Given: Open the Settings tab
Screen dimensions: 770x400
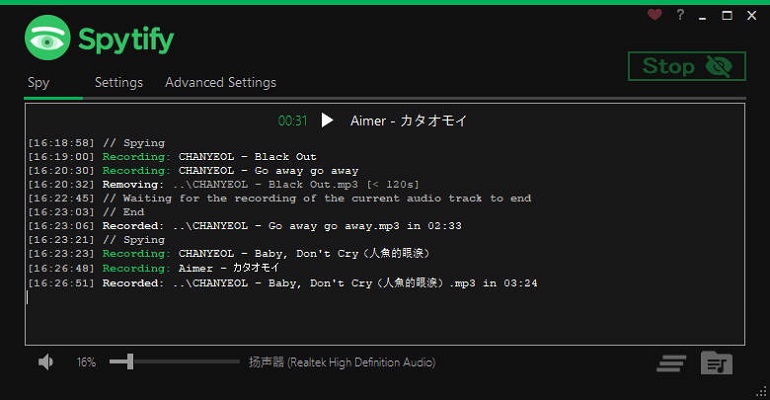Looking at the screenshot, I should click(x=119, y=82).
